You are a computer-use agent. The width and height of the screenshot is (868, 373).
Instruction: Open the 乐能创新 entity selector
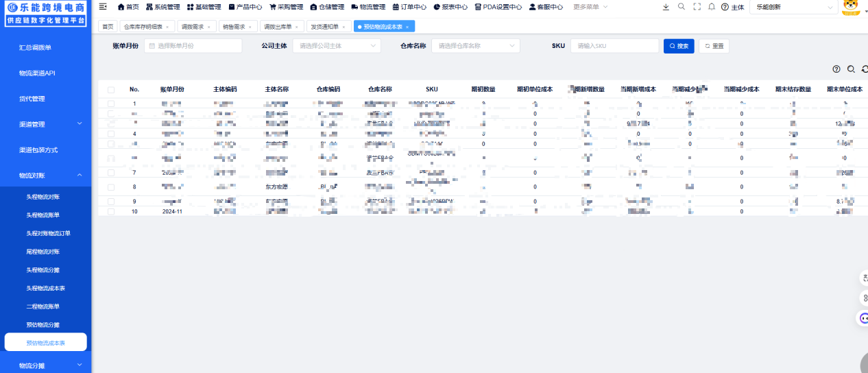[x=793, y=7]
